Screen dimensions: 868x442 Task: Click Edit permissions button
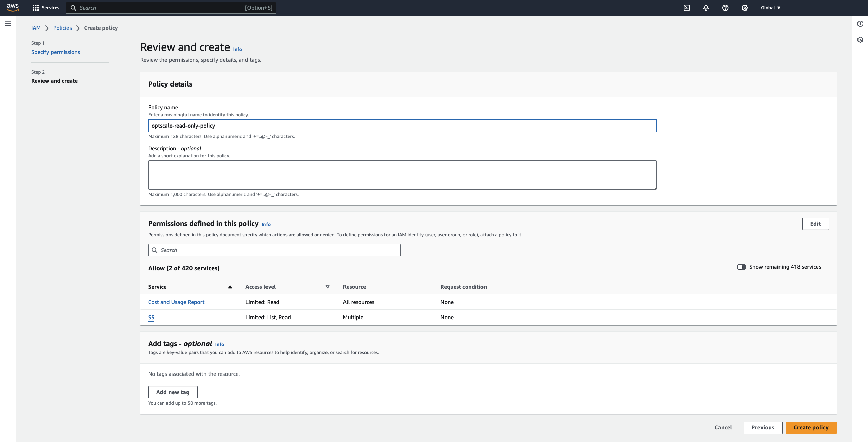coord(815,224)
